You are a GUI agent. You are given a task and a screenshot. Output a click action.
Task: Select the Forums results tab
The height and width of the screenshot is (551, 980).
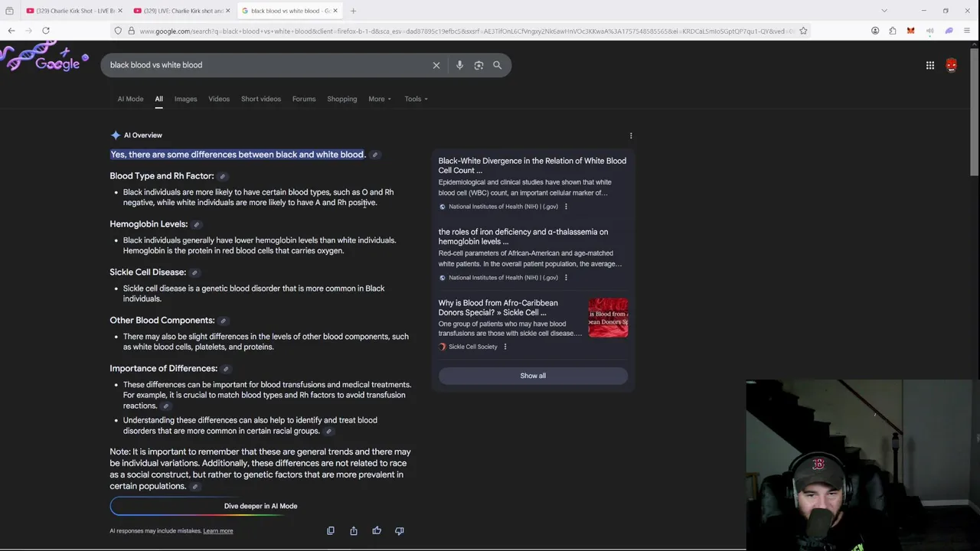coord(304,99)
